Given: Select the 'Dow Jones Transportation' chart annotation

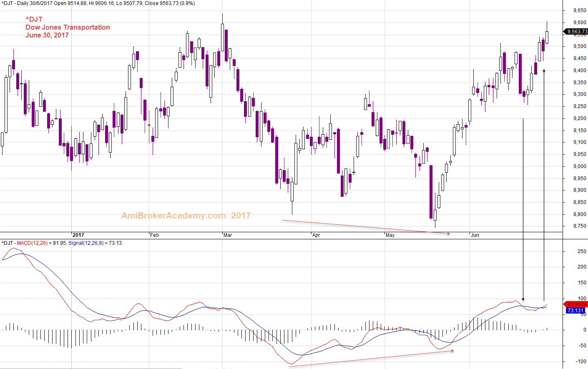Looking at the screenshot, I should point(68,27).
